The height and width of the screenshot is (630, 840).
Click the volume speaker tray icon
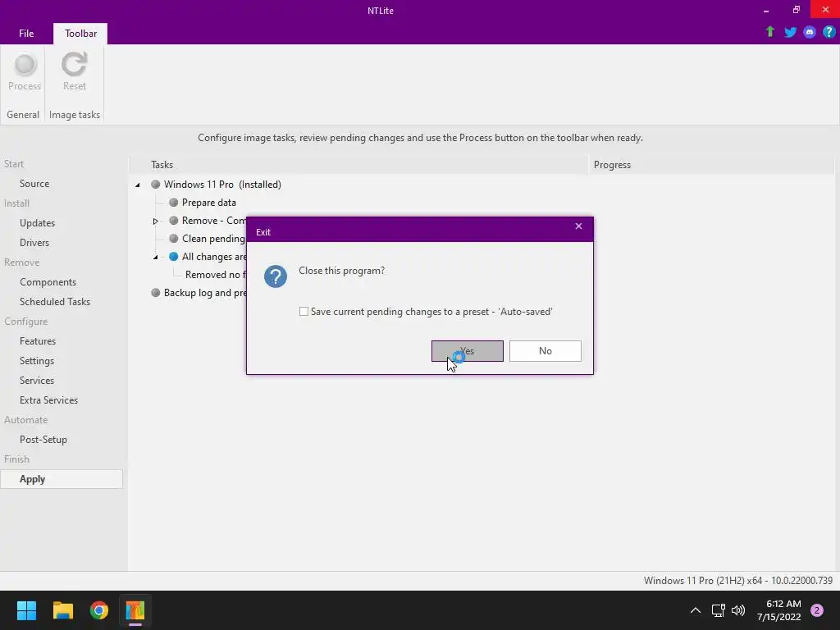click(x=738, y=610)
